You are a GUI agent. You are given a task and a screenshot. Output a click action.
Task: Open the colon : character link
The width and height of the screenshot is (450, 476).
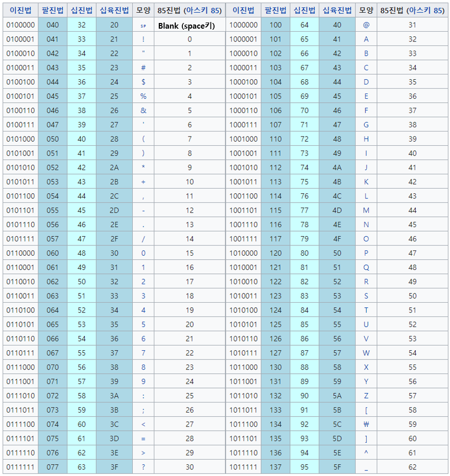pos(144,396)
